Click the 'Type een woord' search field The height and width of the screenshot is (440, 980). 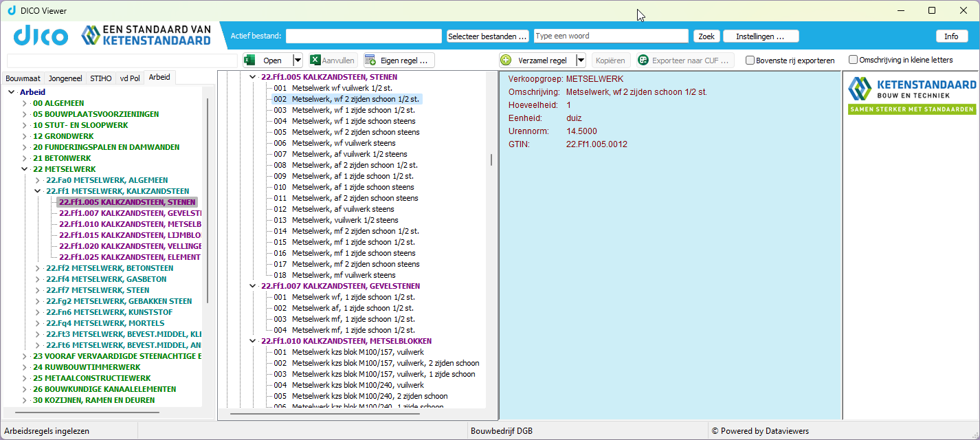[611, 36]
